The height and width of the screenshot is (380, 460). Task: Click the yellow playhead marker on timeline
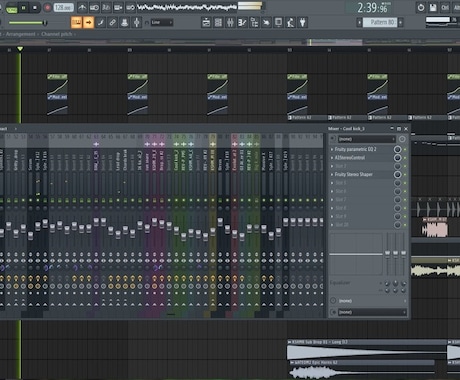[20, 49]
